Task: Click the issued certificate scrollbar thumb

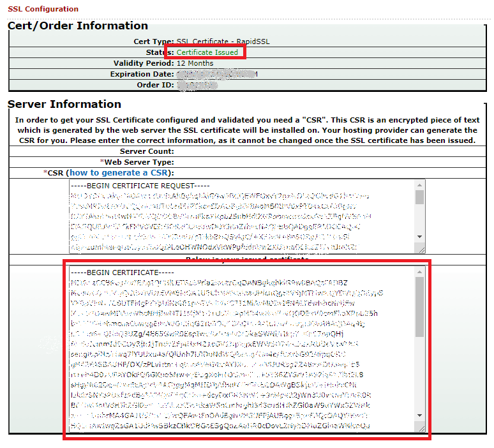Action: (x=419, y=308)
